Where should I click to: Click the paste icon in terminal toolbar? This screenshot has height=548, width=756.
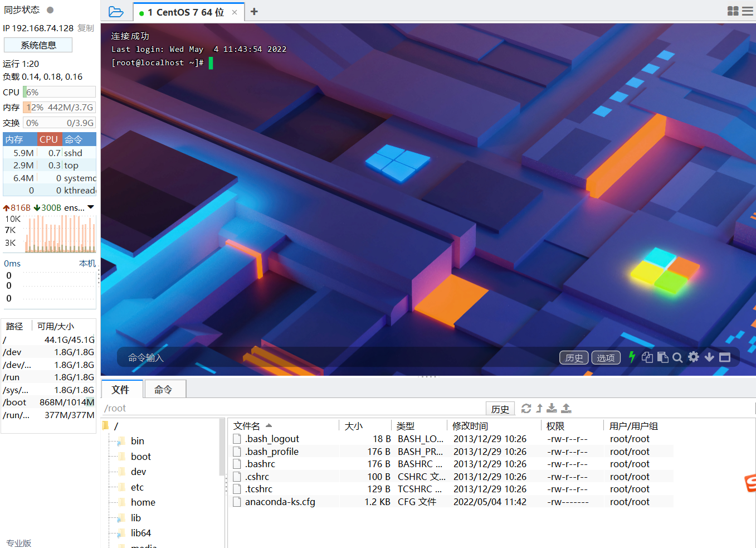[662, 357]
